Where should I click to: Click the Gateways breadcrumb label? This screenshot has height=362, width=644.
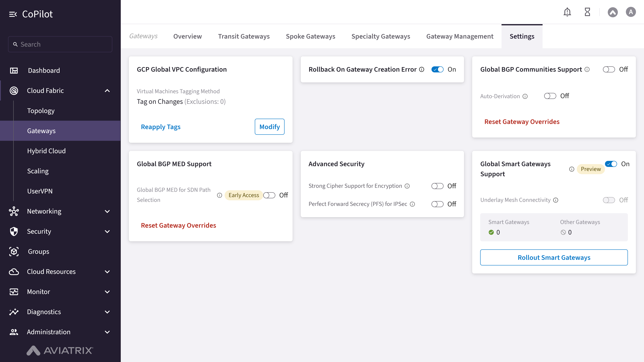(143, 36)
